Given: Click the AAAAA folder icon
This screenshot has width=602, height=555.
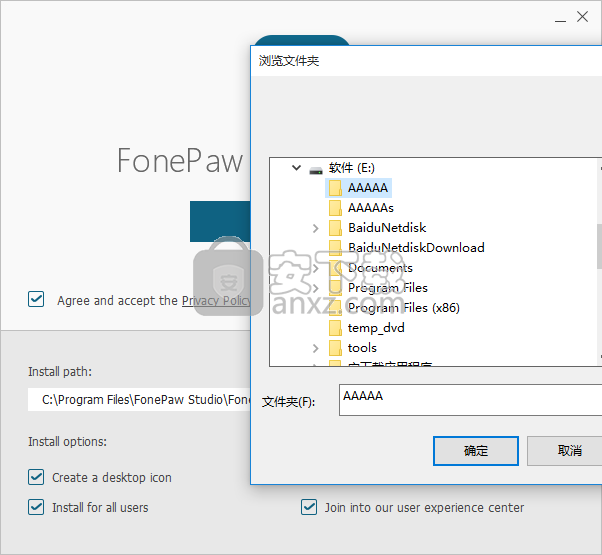Looking at the screenshot, I should pos(335,188).
